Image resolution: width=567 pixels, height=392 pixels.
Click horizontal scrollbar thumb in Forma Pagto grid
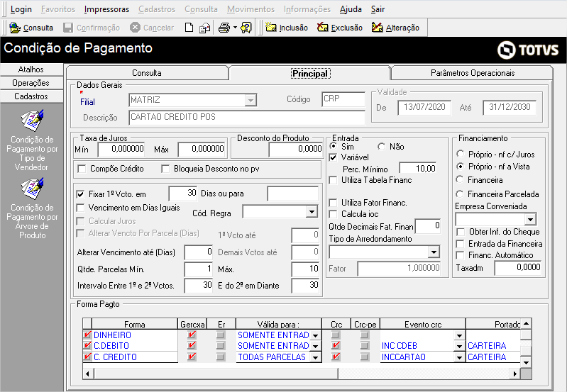(216, 374)
